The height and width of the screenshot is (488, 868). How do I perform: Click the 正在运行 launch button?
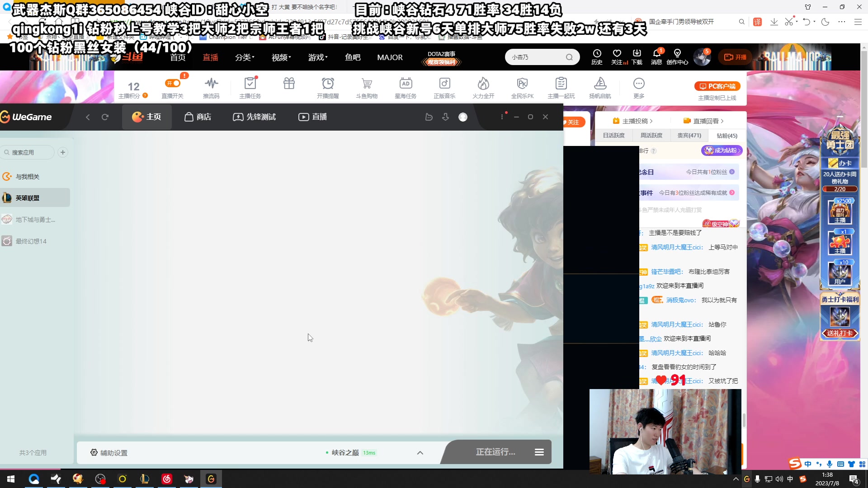click(x=495, y=452)
